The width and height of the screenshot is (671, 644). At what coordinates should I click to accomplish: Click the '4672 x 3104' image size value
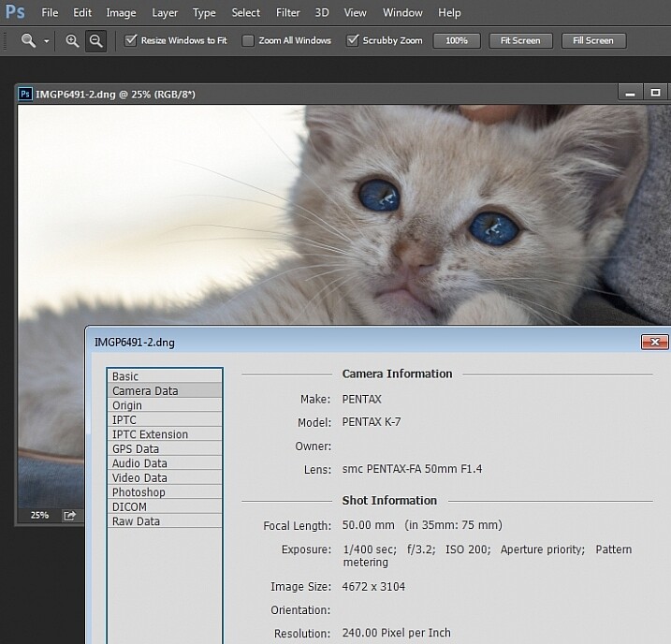[x=373, y=587]
